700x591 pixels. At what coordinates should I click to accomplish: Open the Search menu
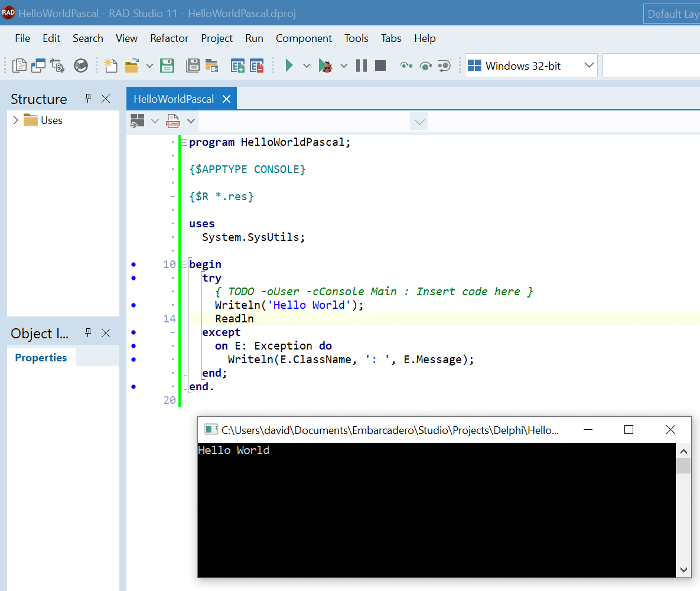(x=88, y=38)
